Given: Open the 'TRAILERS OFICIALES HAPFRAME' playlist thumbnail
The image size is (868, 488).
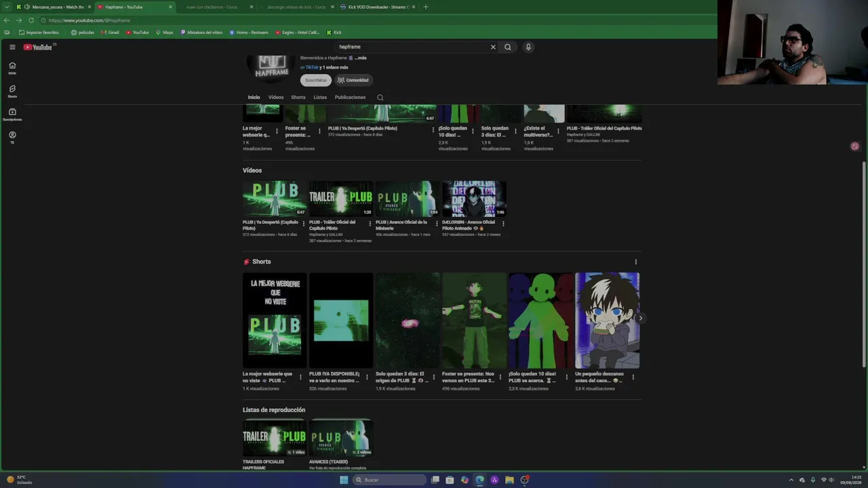Looking at the screenshot, I should [x=275, y=438].
